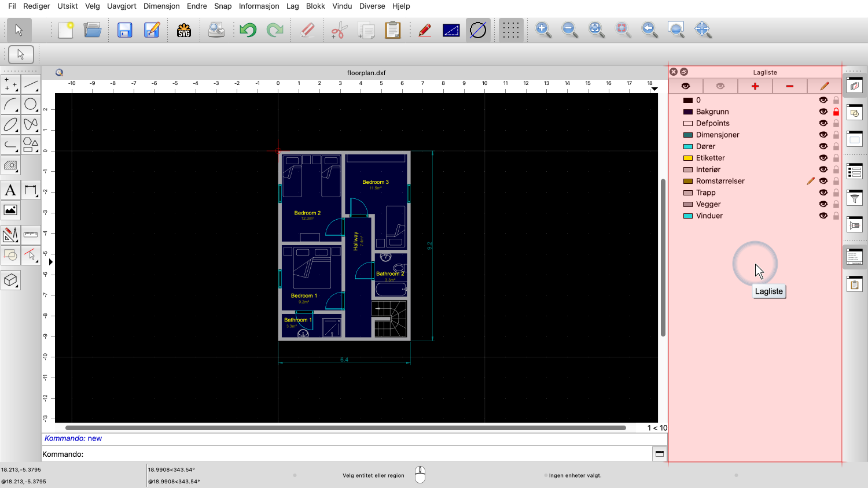Toggle visibility of the Dører layer
Screen dimensions: 868x488
click(823, 146)
